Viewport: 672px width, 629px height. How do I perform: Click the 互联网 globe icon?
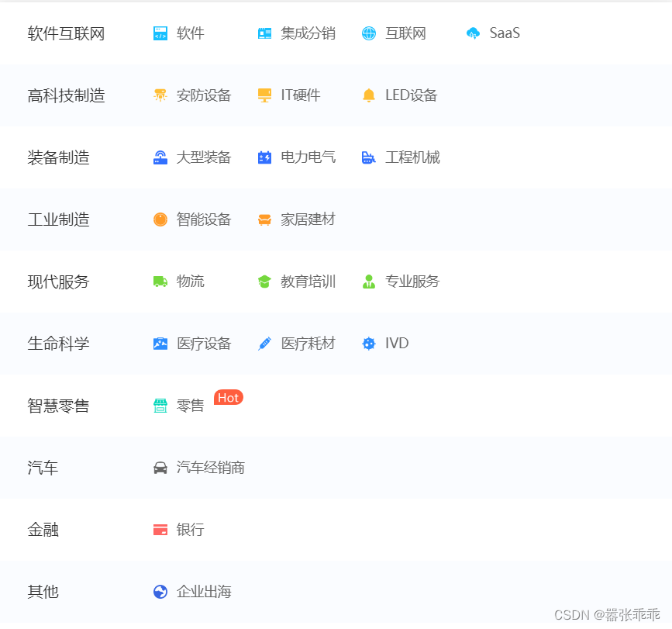pyautogui.click(x=369, y=33)
